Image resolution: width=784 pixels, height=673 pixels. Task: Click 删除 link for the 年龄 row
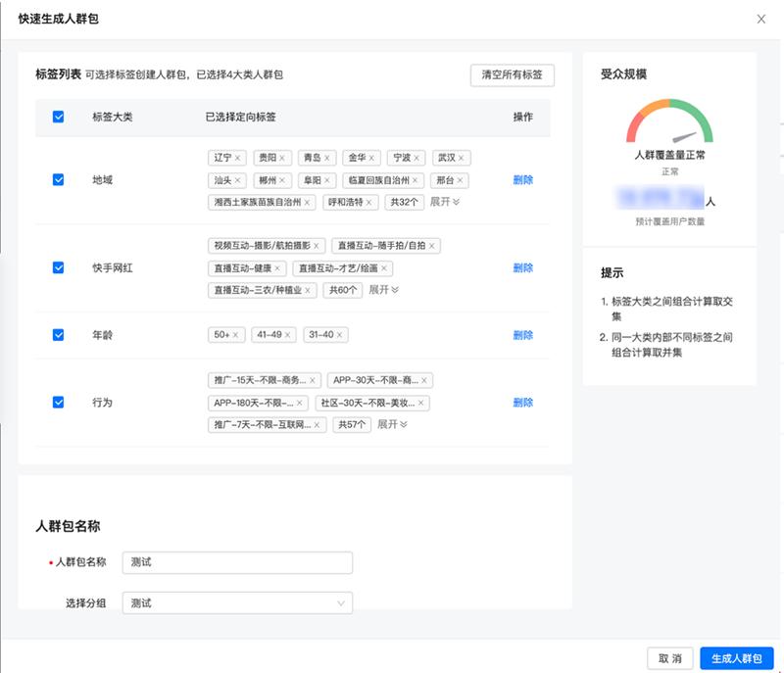tap(522, 335)
